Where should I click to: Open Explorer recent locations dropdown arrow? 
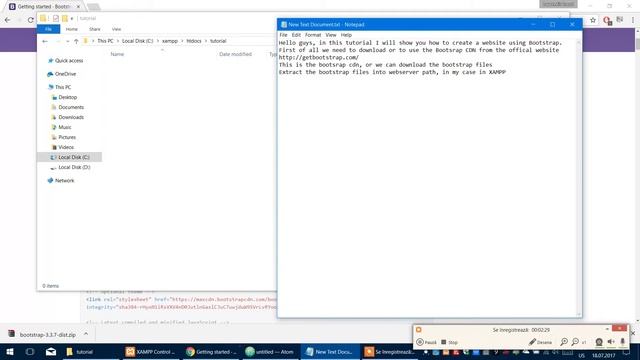click(67, 41)
